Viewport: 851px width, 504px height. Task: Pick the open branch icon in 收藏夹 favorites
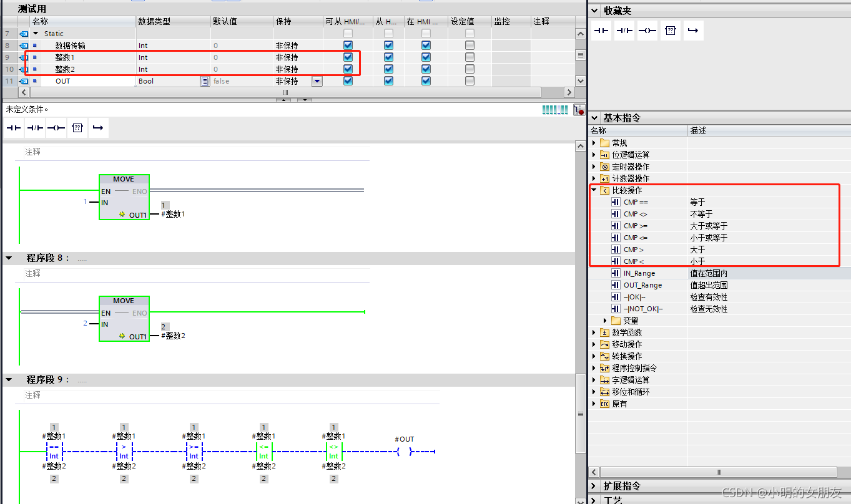click(x=693, y=31)
